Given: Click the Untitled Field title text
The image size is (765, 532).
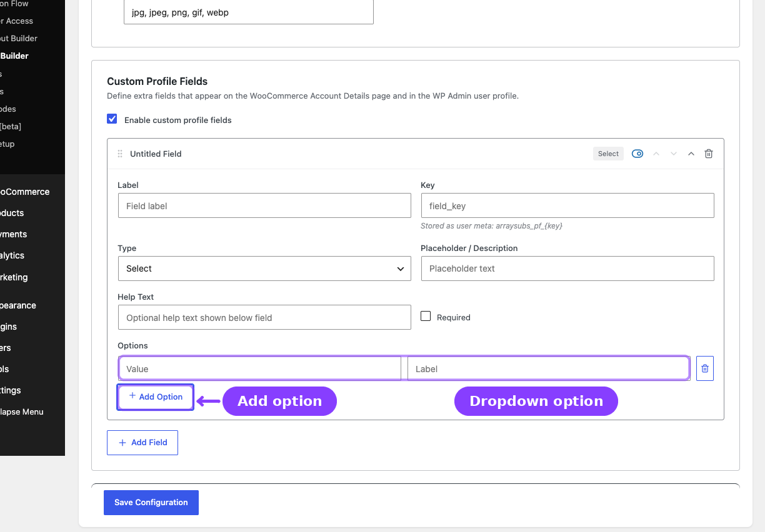Looking at the screenshot, I should coord(156,154).
